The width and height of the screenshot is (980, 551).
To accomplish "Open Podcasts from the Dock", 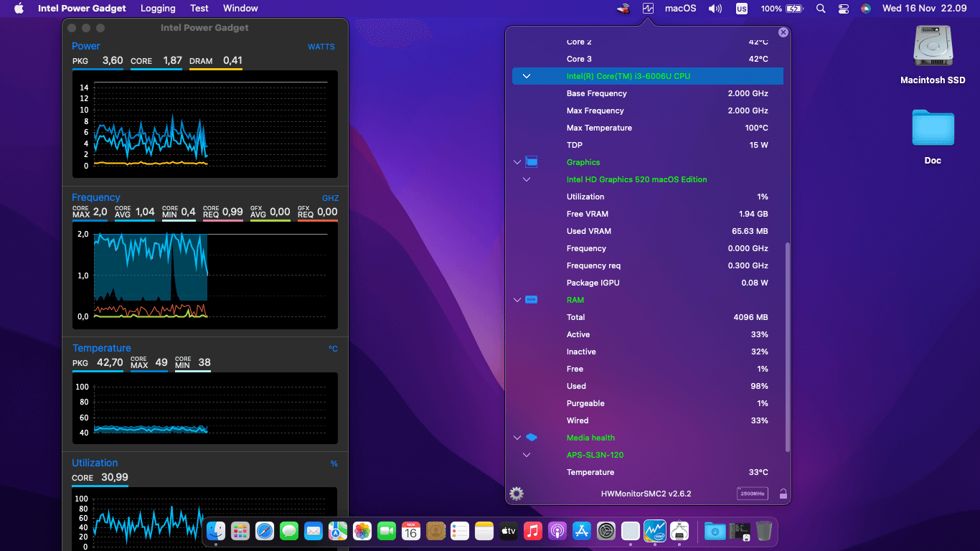I will (557, 531).
